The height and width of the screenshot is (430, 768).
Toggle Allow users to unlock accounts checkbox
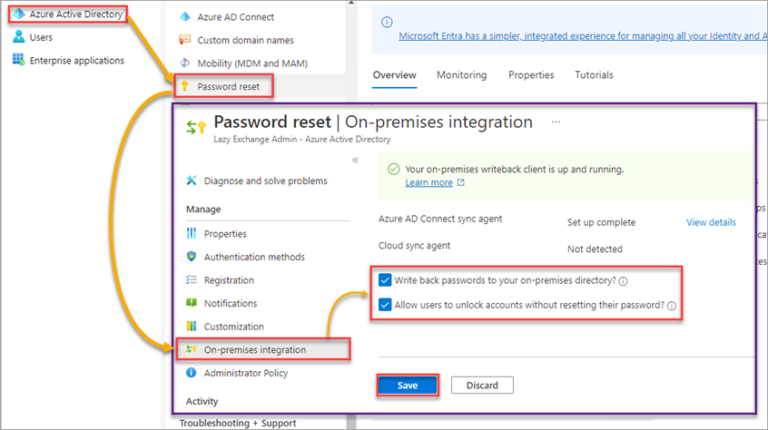[386, 305]
